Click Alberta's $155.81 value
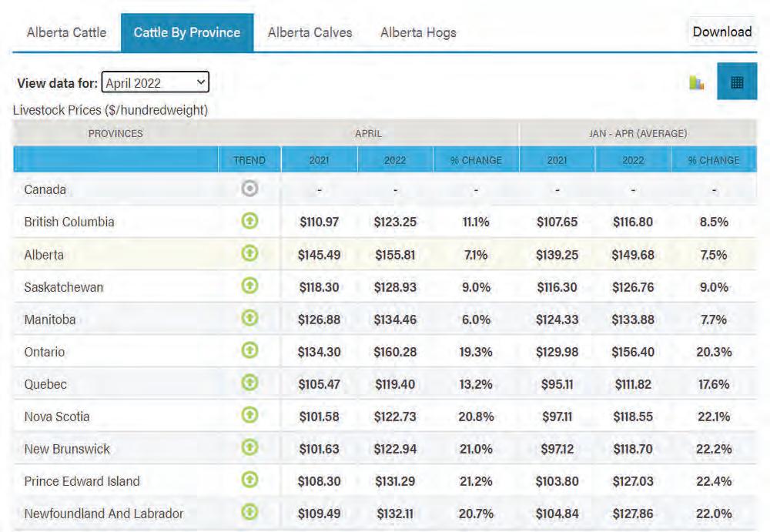 [x=395, y=255]
